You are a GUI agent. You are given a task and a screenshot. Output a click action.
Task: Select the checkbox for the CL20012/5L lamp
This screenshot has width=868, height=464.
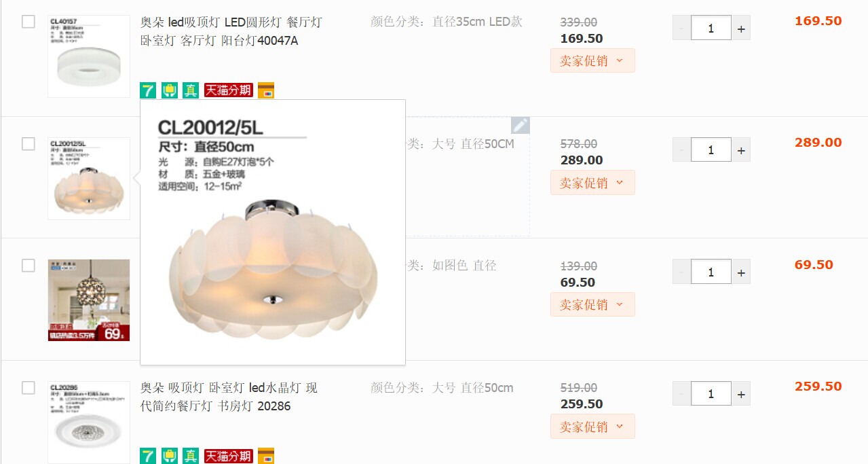pos(28,144)
